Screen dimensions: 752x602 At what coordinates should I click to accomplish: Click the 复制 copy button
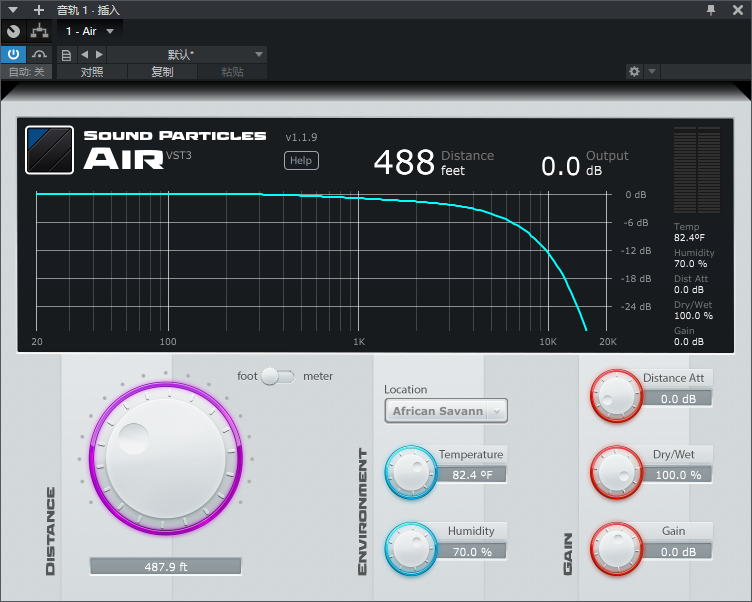coord(162,72)
